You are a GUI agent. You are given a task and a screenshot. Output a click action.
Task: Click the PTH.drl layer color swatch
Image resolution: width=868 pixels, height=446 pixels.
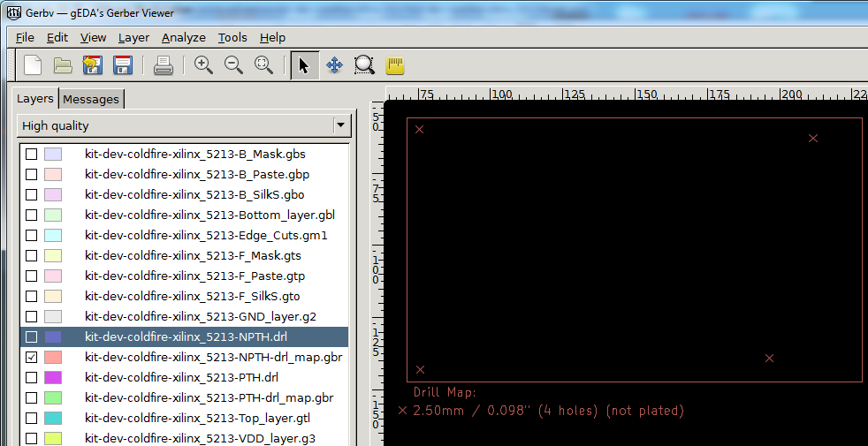pyautogui.click(x=53, y=378)
